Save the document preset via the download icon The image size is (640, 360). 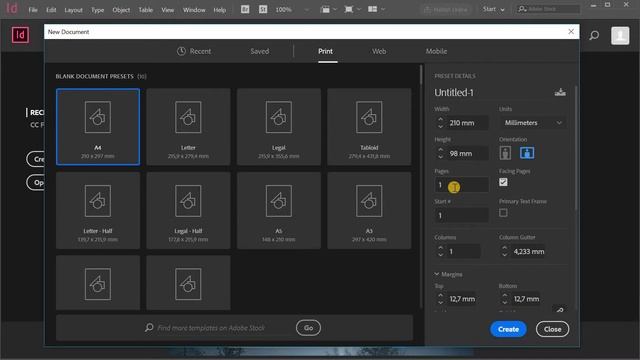[560, 92]
